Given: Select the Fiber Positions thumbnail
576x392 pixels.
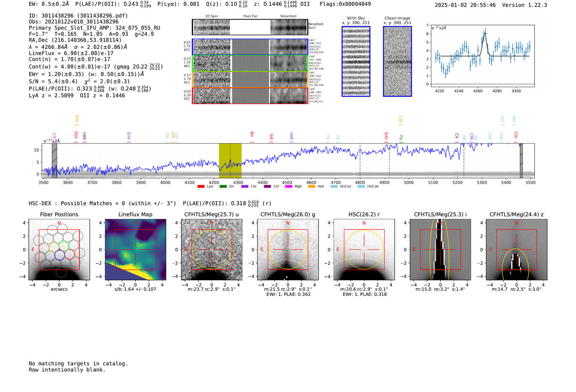Looking at the screenshot, I should click(x=59, y=250).
